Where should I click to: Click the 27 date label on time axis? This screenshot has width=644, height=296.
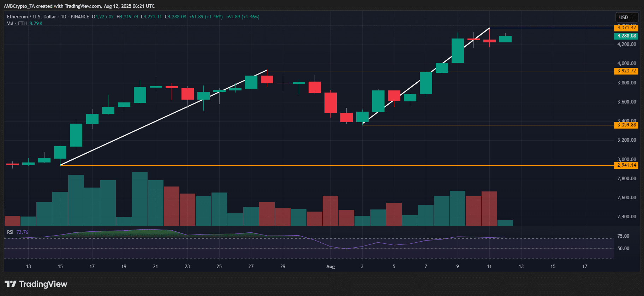pyautogui.click(x=251, y=266)
